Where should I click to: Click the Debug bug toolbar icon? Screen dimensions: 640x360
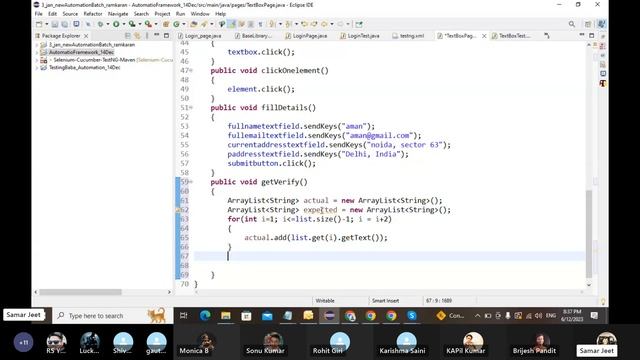(100, 24)
